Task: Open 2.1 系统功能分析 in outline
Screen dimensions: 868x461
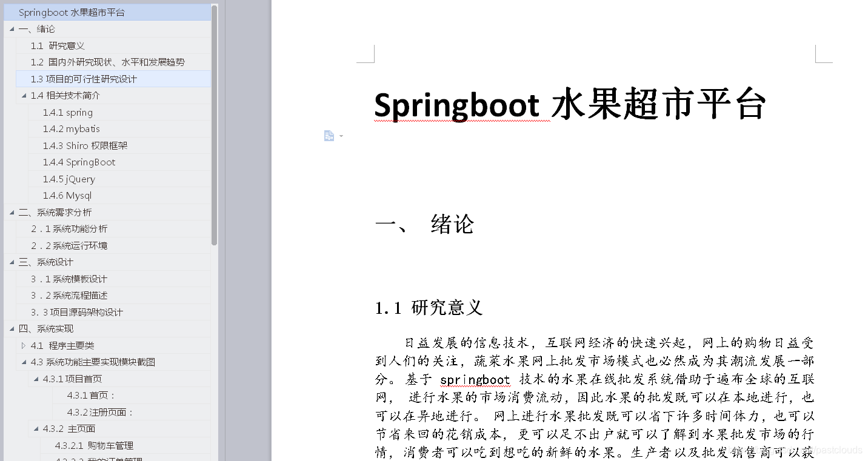Action: coord(113,229)
